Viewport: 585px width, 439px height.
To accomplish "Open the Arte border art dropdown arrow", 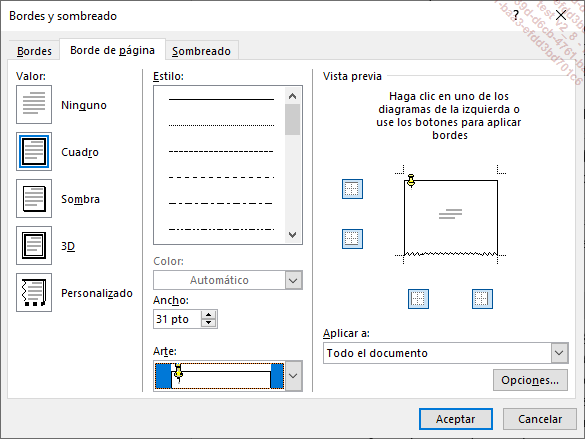I will pyautogui.click(x=293, y=376).
